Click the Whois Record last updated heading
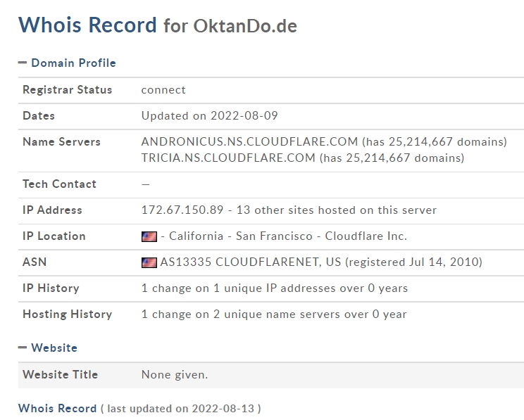The image size is (524, 420). coord(139,408)
